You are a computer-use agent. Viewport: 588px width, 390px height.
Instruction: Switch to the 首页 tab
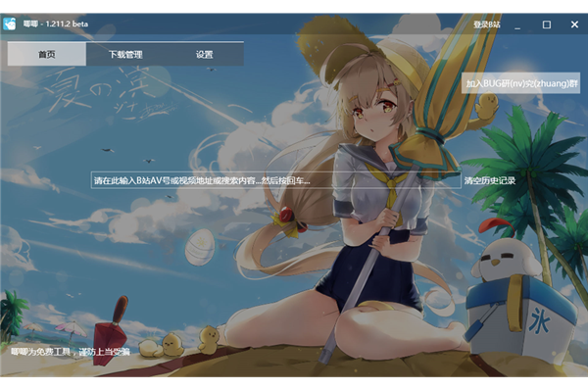(x=47, y=54)
